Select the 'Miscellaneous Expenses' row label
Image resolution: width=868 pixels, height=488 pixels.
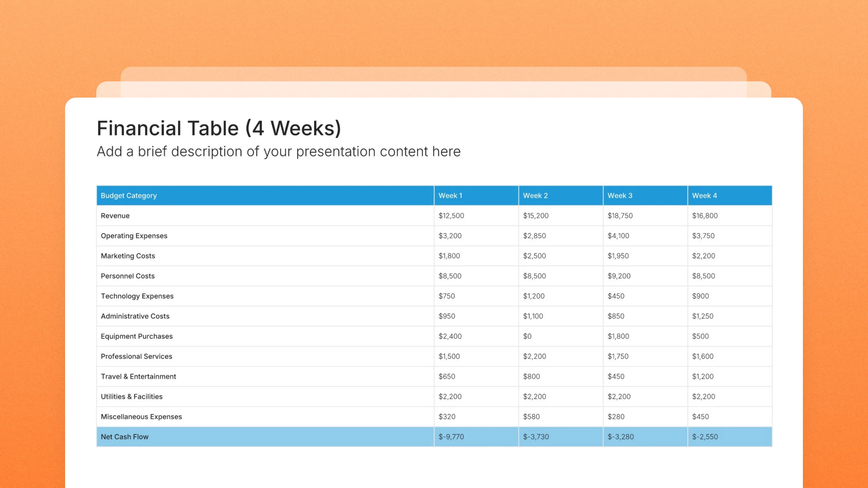point(141,416)
